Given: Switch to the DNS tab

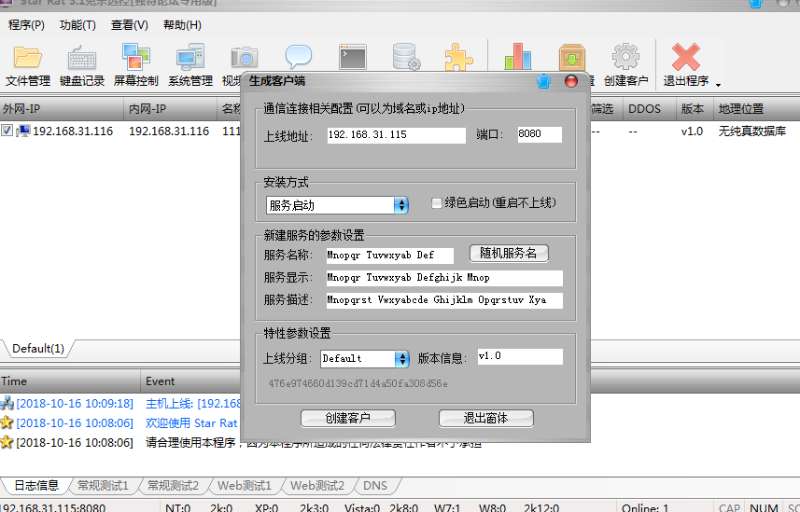Looking at the screenshot, I should 376,485.
